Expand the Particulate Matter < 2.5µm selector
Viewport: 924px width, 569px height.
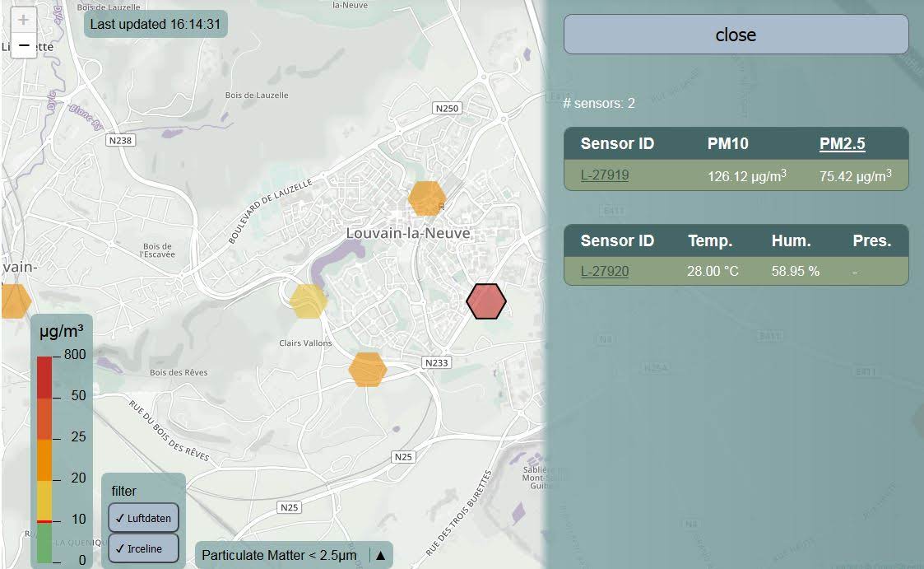tap(279, 555)
